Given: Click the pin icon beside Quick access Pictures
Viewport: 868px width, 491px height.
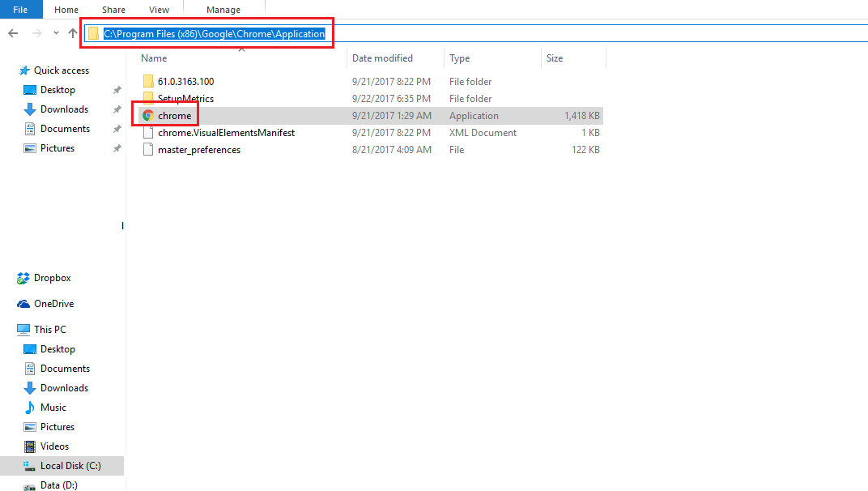Looking at the screenshot, I should (117, 148).
